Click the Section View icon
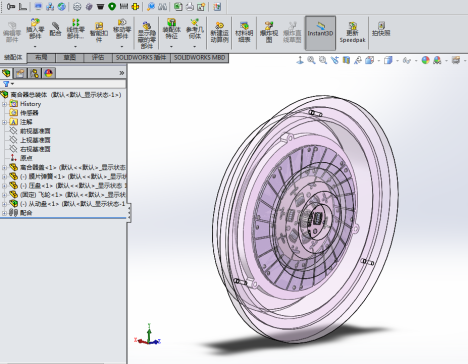The width and height of the screenshot is (468, 364). click(346, 60)
